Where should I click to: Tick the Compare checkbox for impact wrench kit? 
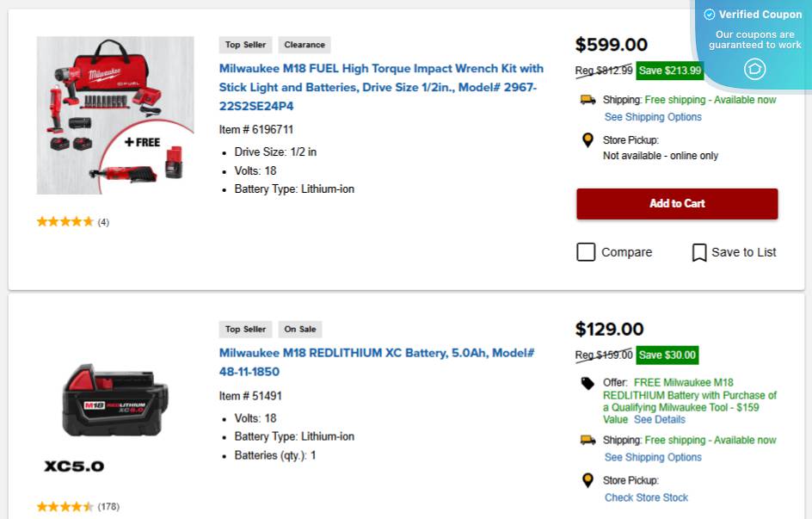pos(586,252)
